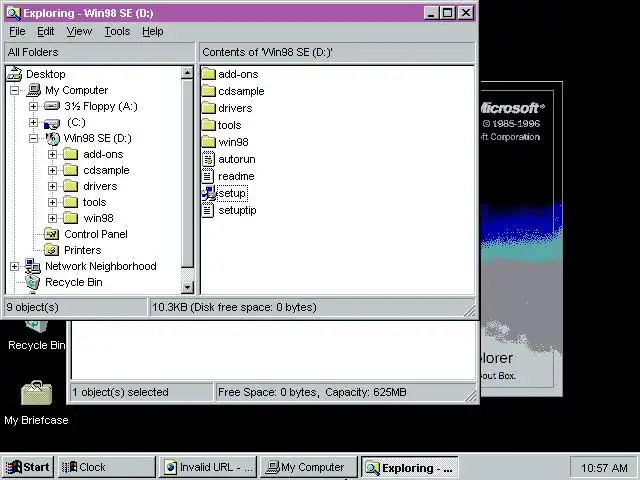Click 'Control Panel' label in tree
The image size is (640, 480).
coord(96,234)
